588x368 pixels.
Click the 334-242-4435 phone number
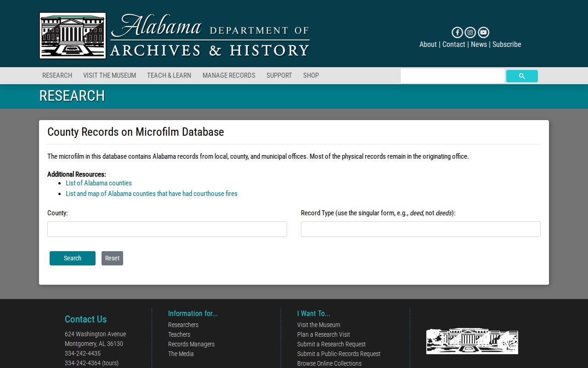click(83, 353)
